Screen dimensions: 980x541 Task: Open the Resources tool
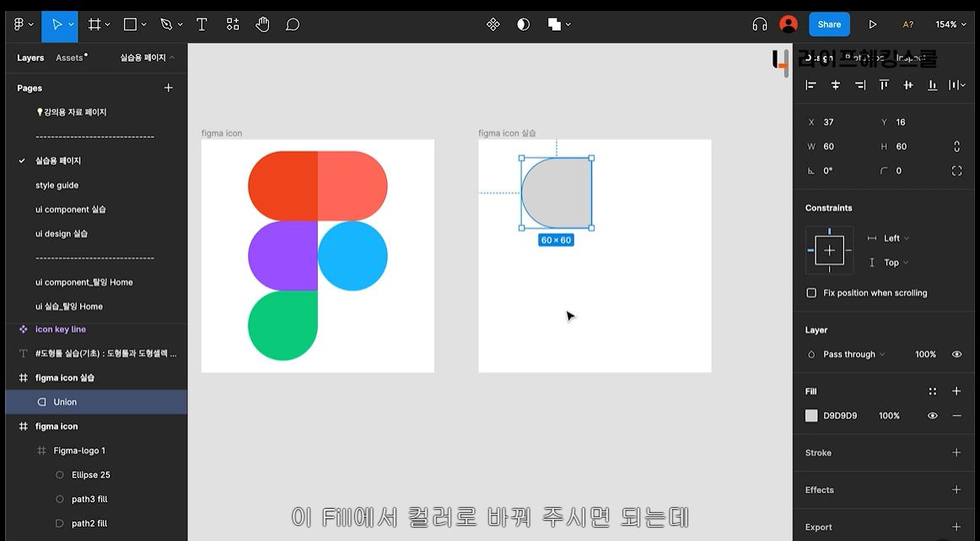coord(233,24)
